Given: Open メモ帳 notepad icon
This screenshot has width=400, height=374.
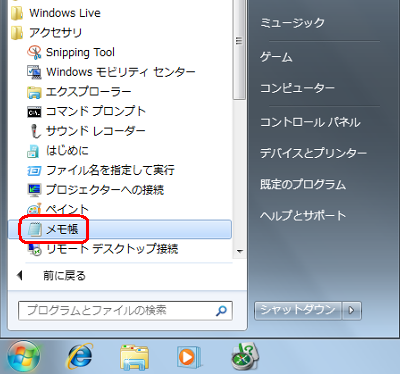Looking at the screenshot, I should (35, 229).
